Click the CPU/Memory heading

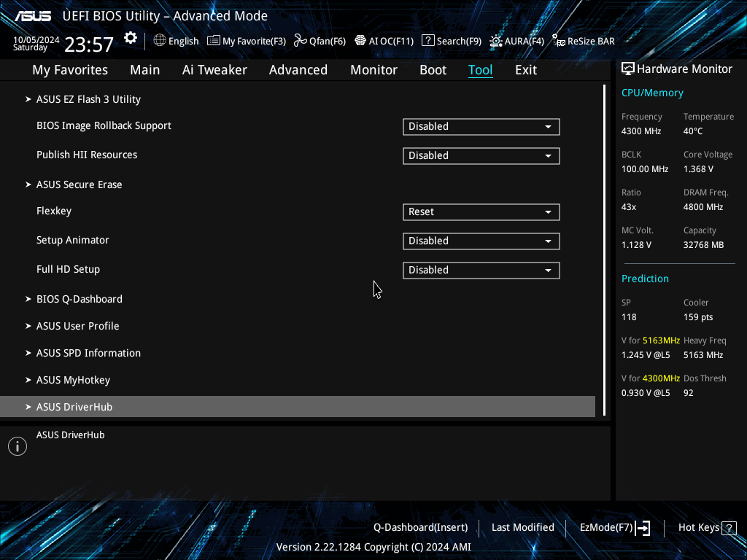[652, 93]
